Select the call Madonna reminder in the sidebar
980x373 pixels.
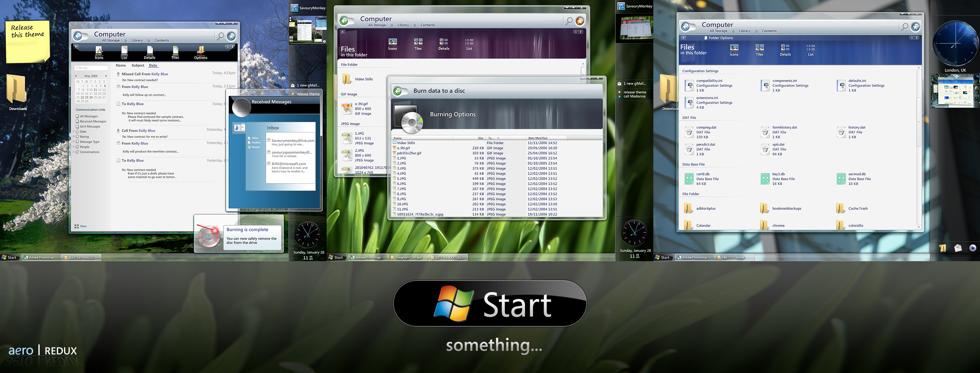click(x=632, y=97)
